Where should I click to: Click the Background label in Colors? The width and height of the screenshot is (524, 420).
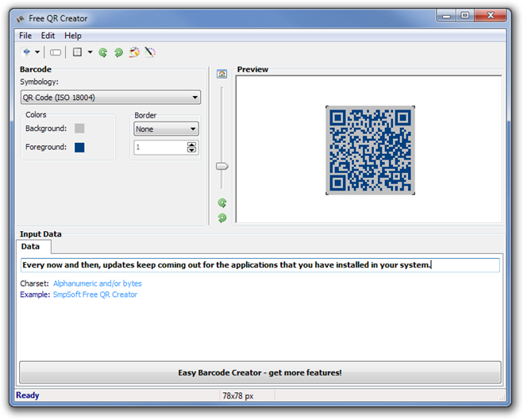(x=46, y=129)
